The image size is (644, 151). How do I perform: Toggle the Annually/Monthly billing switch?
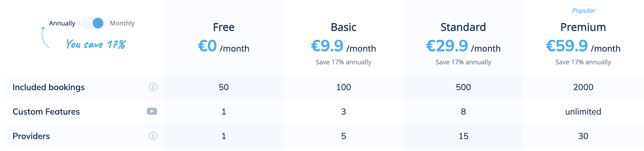92,23
